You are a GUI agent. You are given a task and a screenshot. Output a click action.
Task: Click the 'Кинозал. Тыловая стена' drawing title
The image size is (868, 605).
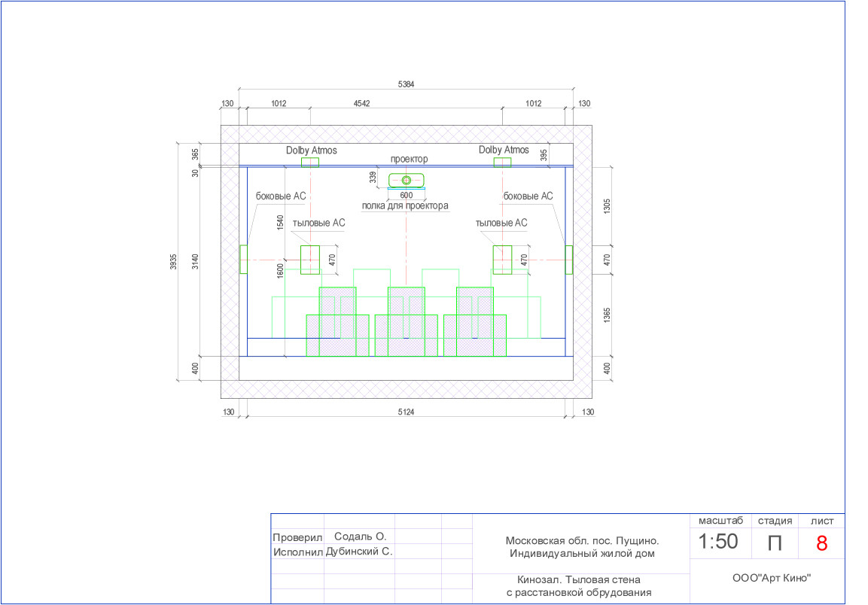[579, 580]
